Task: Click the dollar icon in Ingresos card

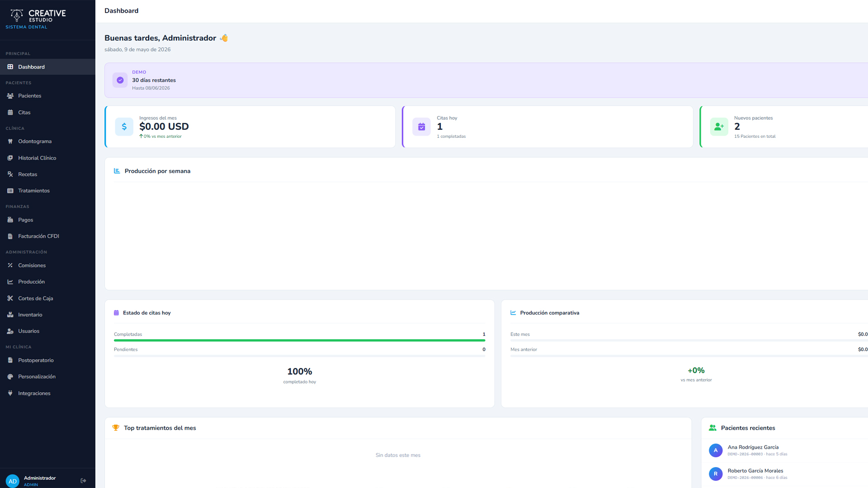Action: pyautogui.click(x=124, y=127)
